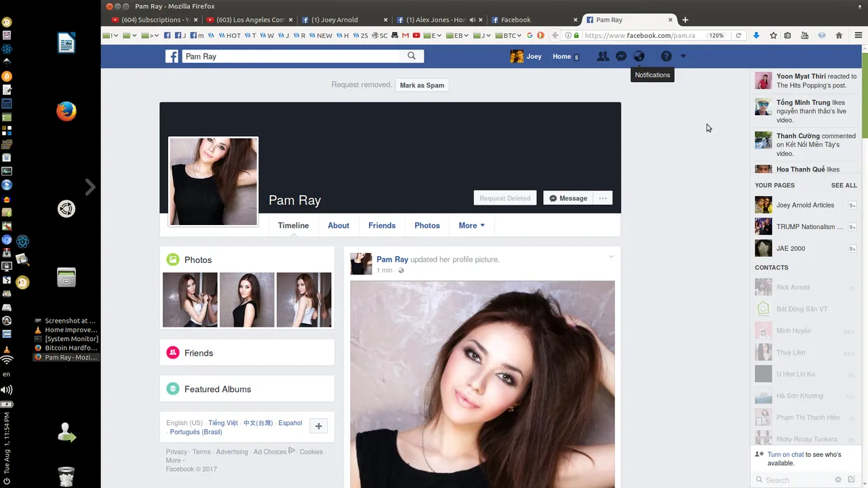Open Joey Arnold Articles page

(x=806, y=205)
